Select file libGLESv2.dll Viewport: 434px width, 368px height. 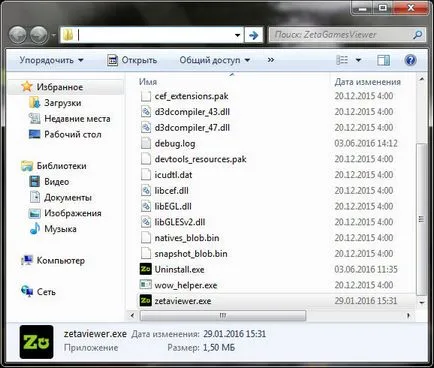pos(180,222)
